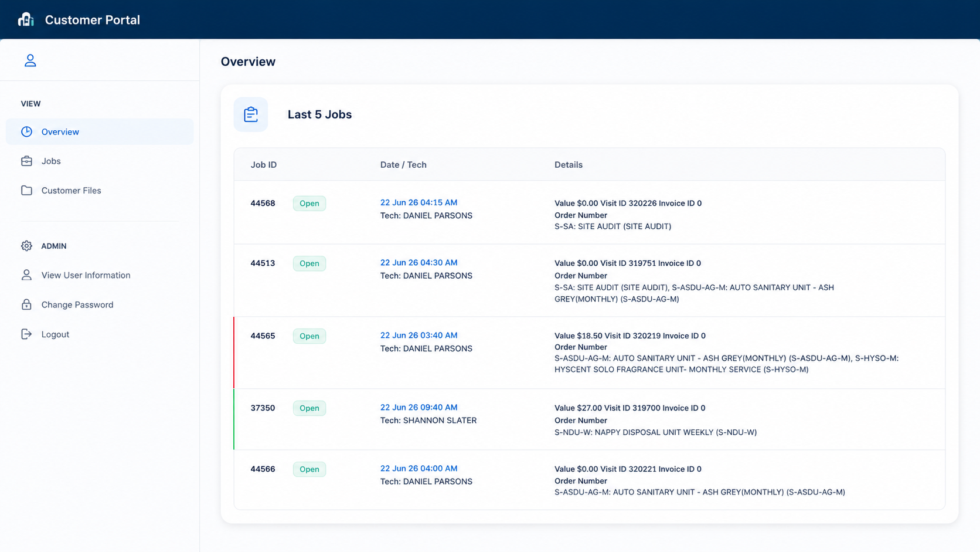Click the Customer Portal logo icon
The height and width of the screenshot is (552, 980).
click(26, 19)
